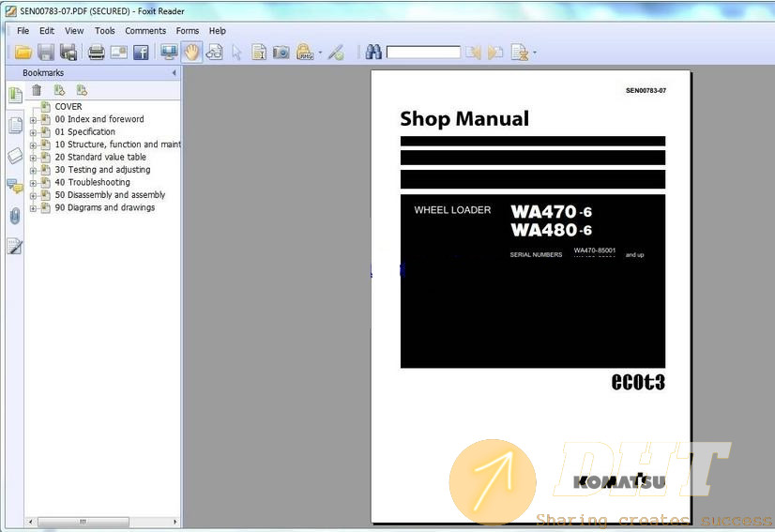Open the Tools menu
This screenshot has height=532, width=775.
pos(105,31)
